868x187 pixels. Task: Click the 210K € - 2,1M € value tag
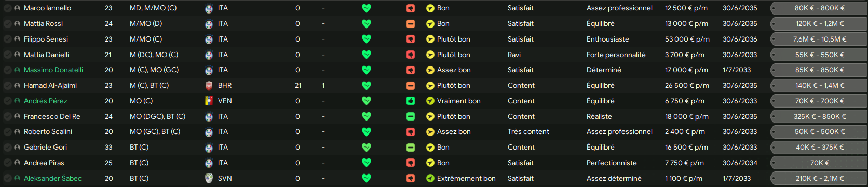[x=819, y=179]
